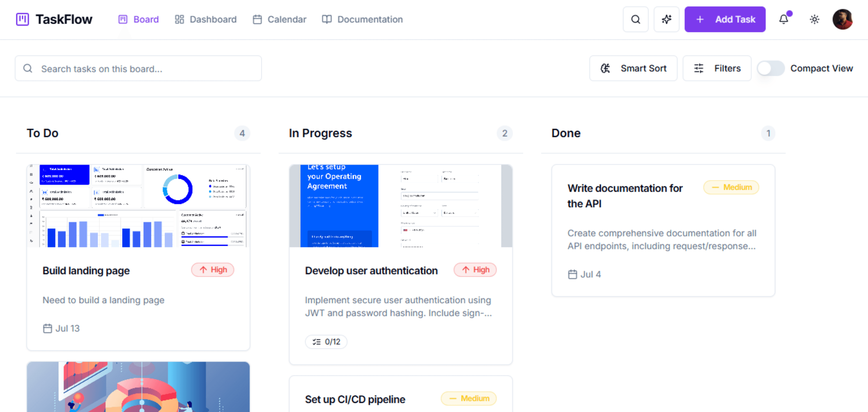Viewport: 868px width, 412px height.
Task: Click the authentication task description text
Action: click(398, 306)
